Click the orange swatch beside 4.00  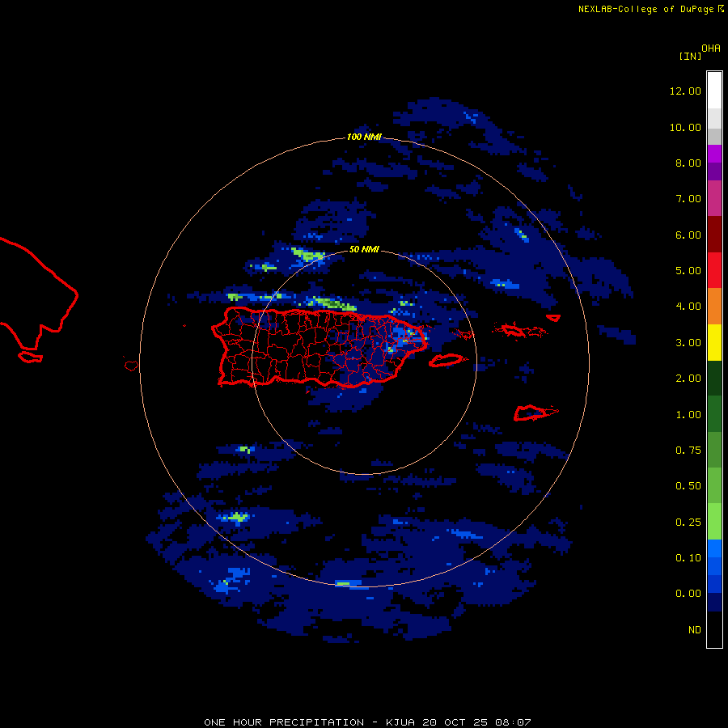tap(714, 306)
